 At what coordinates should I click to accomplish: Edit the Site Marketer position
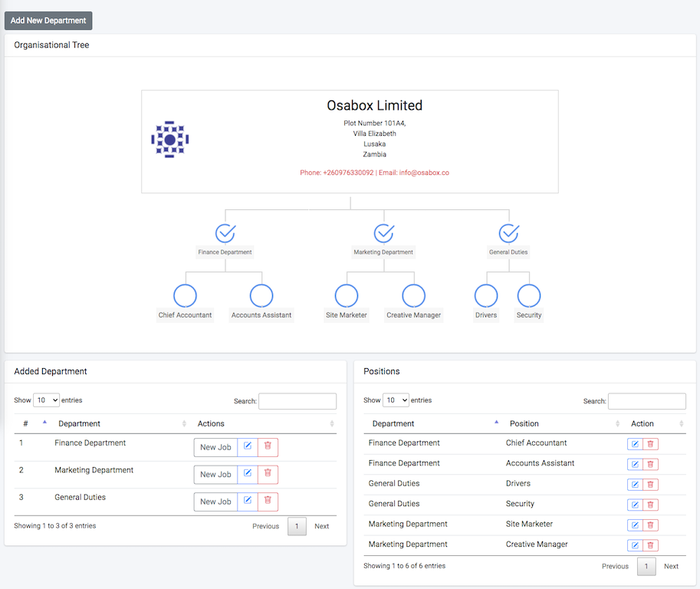[x=635, y=525]
